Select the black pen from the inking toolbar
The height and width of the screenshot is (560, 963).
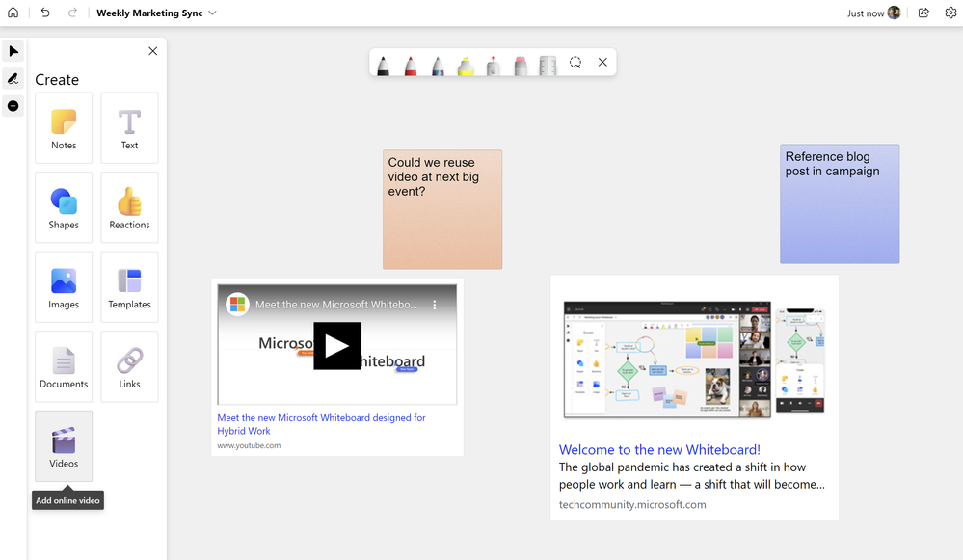tap(383, 64)
